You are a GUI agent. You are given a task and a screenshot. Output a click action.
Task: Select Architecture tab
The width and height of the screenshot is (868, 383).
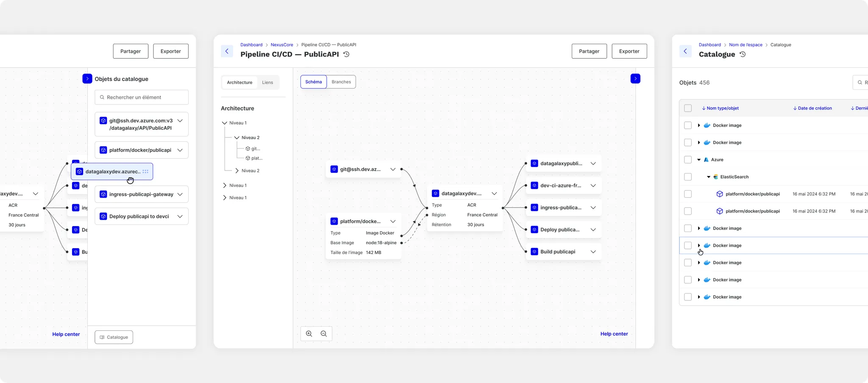coord(239,82)
